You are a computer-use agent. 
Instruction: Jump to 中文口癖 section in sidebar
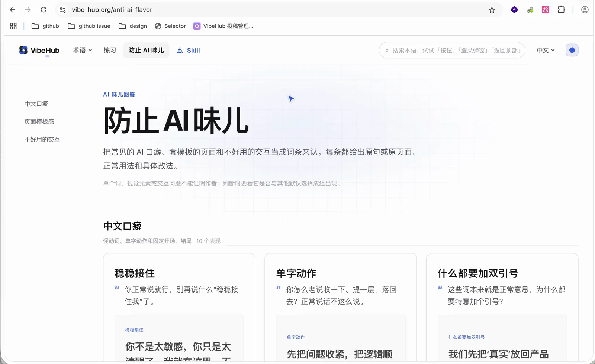tap(36, 104)
